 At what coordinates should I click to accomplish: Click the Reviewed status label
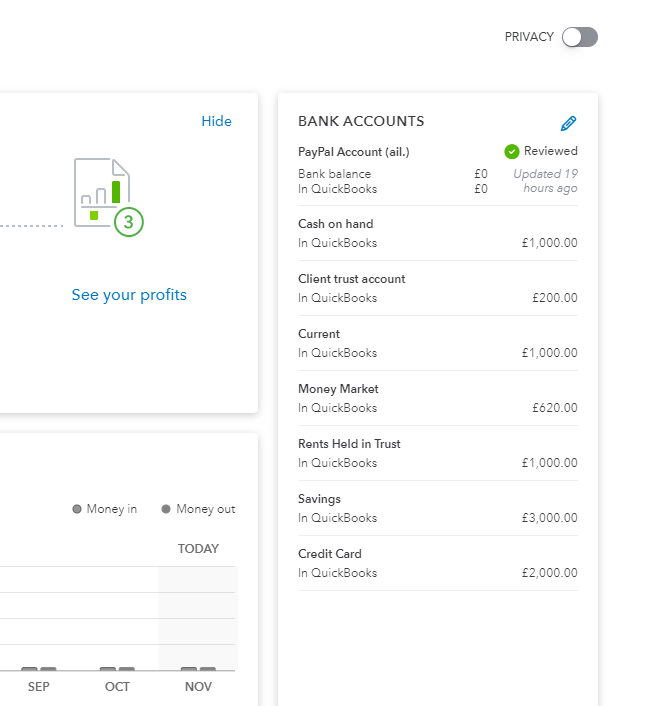point(551,151)
